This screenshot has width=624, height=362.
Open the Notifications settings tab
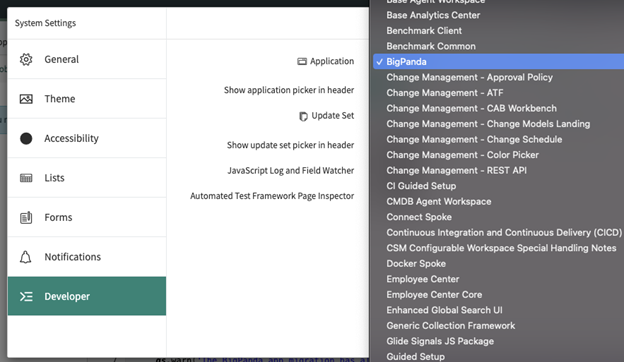(x=87, y=257)
